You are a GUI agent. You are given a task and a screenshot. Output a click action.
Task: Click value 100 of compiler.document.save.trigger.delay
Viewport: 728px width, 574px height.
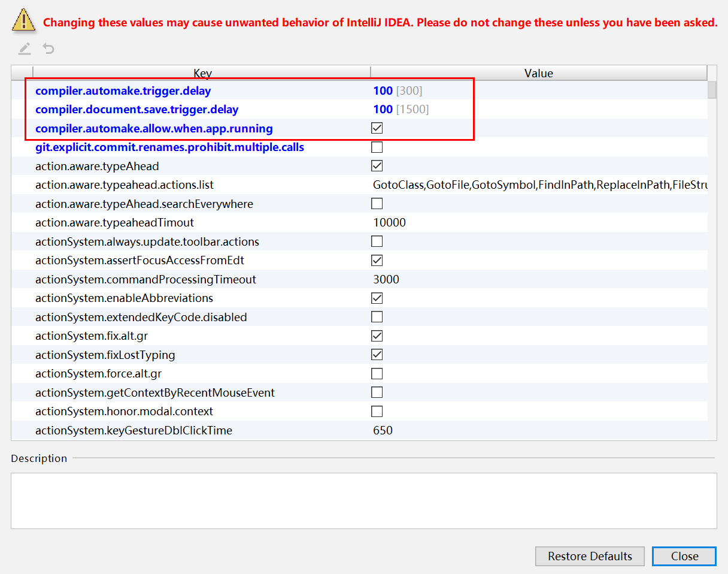[383, 110]
